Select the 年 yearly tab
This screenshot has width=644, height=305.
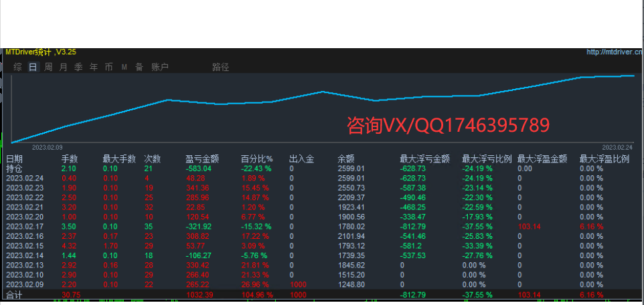[x=94, y=68]
